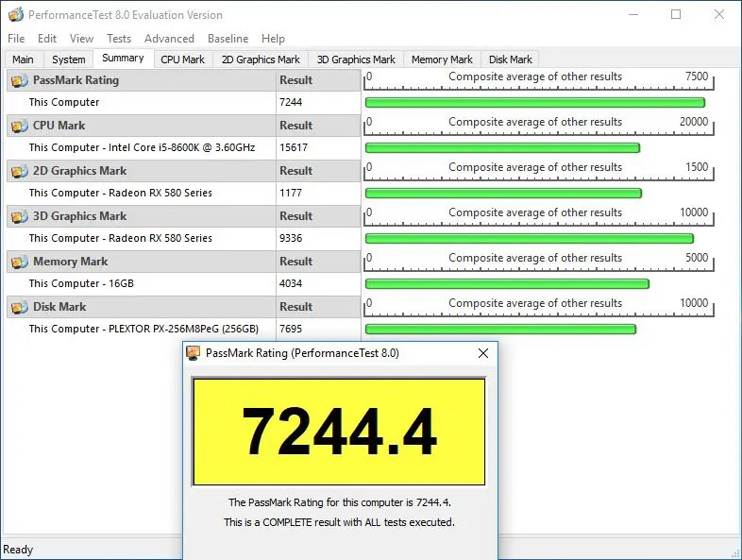Click the COMPLETE result message text
This screenshot has height=560, width=742.
pos(339,522)
